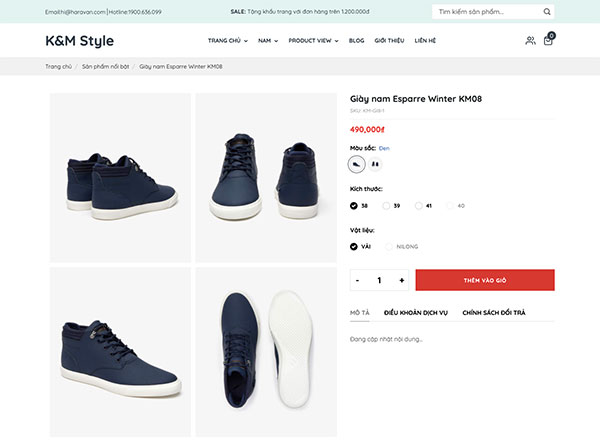Switch to ĐIỀU KHOẢN DỊCH VỤ tab
This screenshot has height=445, width=600.
[x=416, y=313]
